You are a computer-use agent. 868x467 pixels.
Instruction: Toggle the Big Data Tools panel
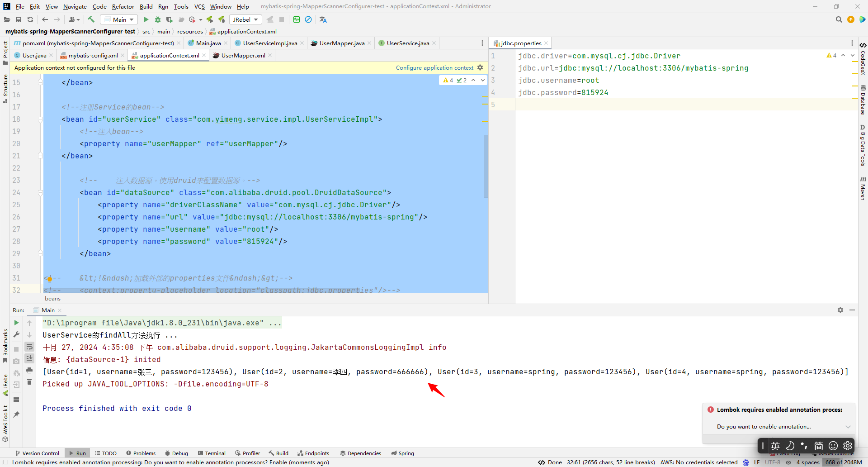tap(863, 146)
